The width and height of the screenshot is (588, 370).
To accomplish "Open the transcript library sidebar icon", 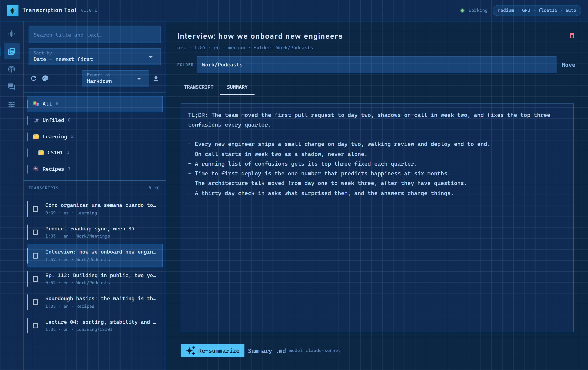I will [12, 51].
